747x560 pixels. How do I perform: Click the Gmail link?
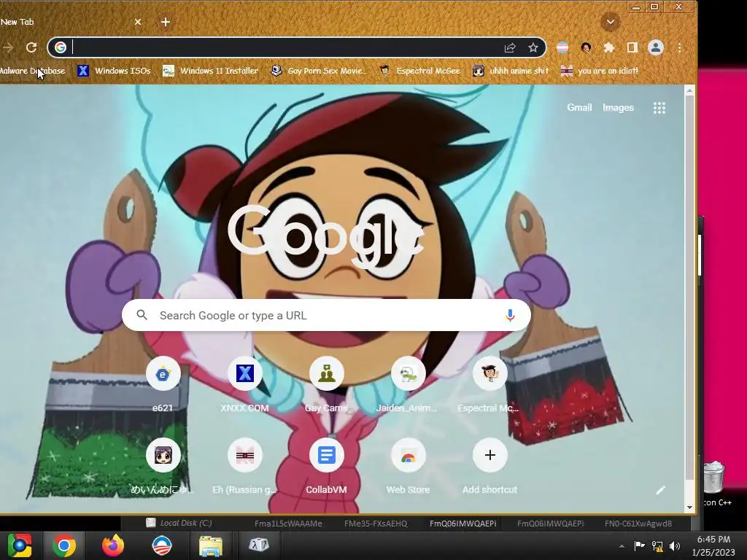pyautogui.click(x=579, y=108)
